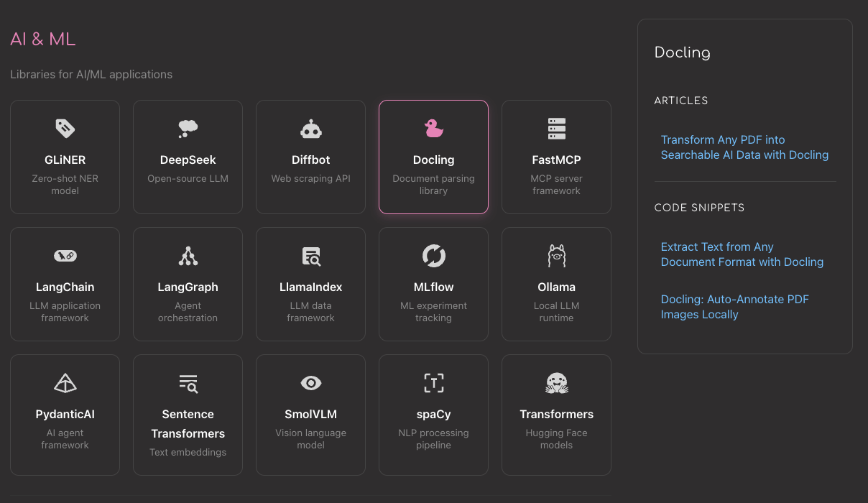Screen dimensions: 868x503
Task: Click the LangChain parrot-link icon
Action: pos(65,256)
